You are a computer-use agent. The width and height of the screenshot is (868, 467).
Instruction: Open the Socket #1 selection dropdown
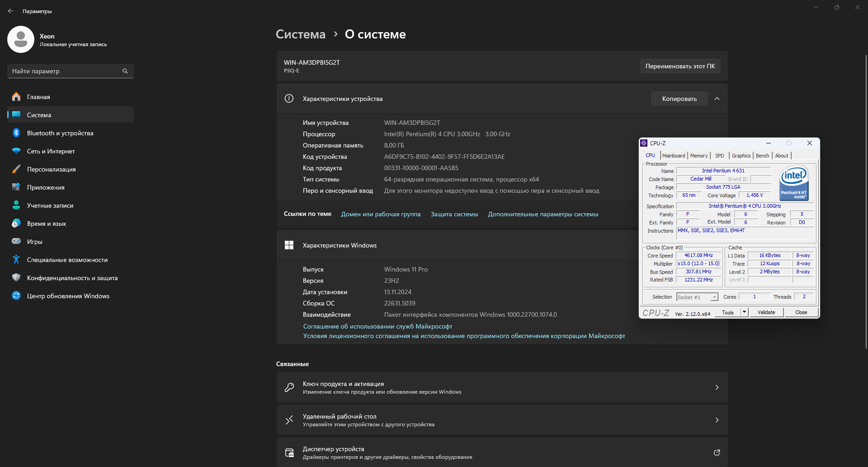[714, 297]
